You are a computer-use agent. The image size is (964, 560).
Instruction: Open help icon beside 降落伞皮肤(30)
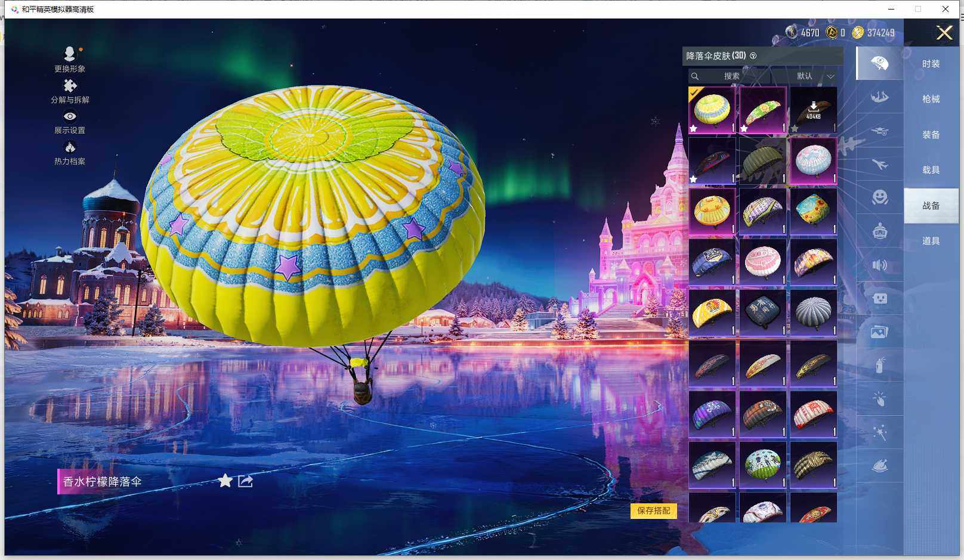click(x=753, y=56)
